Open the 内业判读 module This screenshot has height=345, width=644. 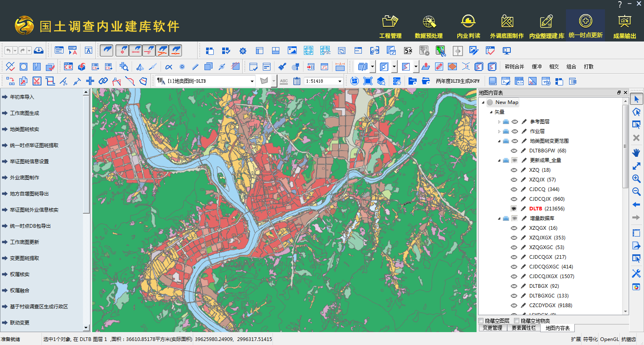(468, 27)
